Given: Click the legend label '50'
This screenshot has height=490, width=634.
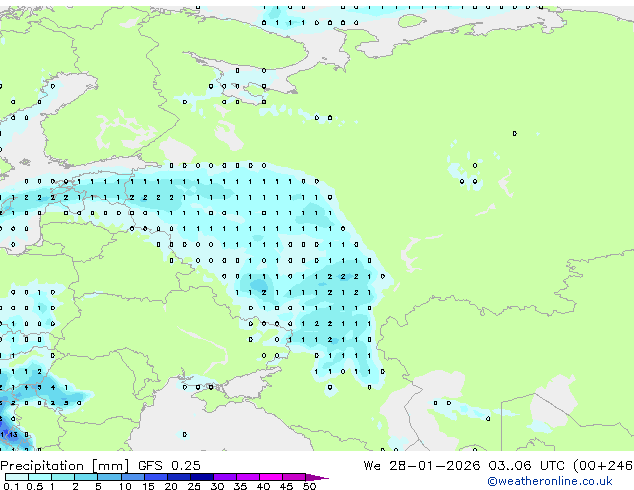Looking at the screenshot, I should 309,486.
